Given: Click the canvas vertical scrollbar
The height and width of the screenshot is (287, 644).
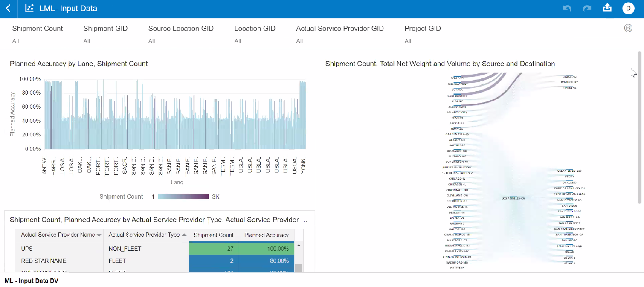Looking at the screenshot, I should (x=639, y=128).
